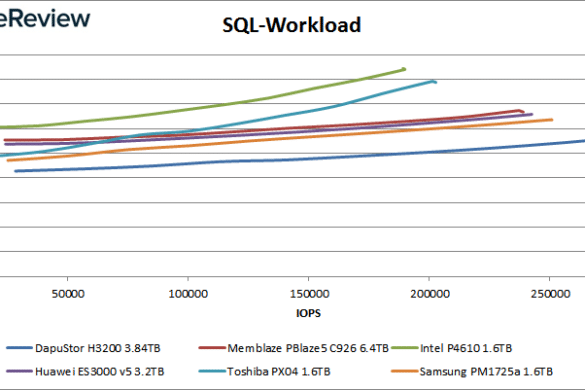Select Toshiba PX04 1.6TB legend entry

tap(265, 372)
